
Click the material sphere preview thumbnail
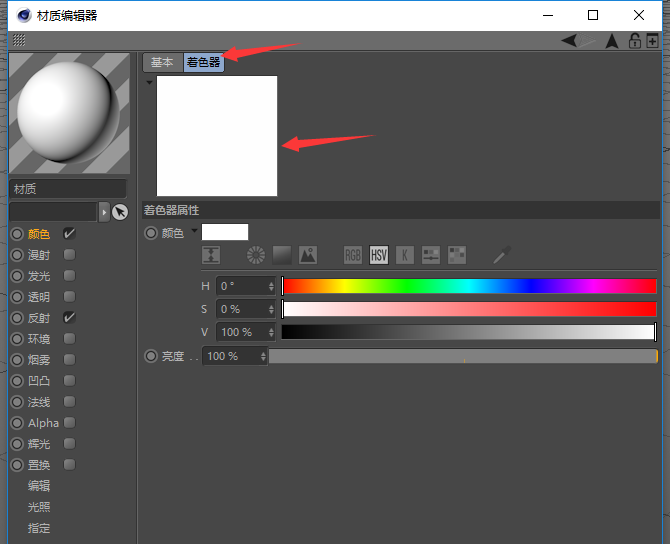69,113
